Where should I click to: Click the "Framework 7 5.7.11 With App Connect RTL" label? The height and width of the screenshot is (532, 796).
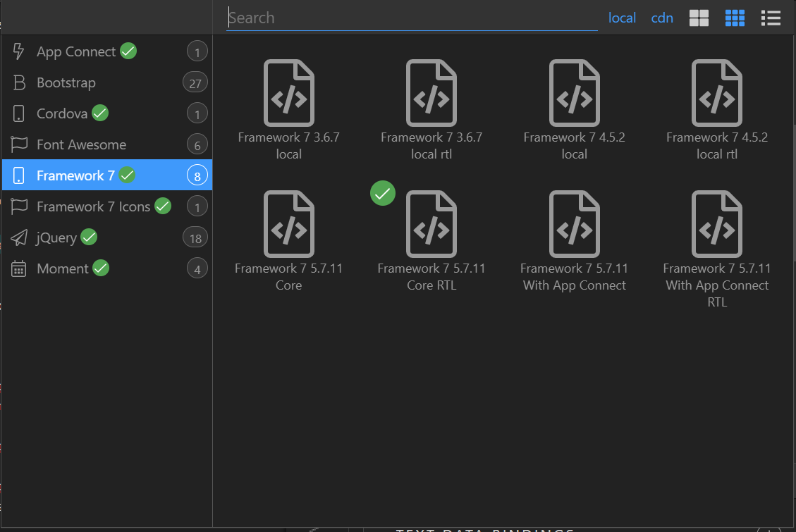coord(717,285)
